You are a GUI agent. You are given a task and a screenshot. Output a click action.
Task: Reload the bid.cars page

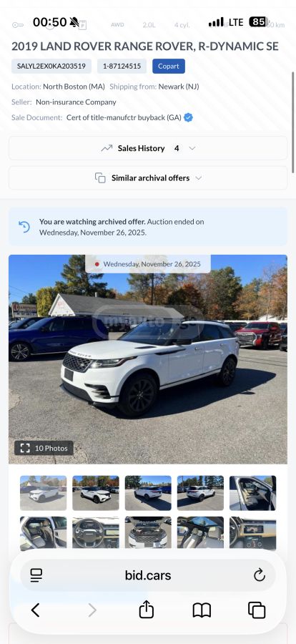click(x=259, y=575)
